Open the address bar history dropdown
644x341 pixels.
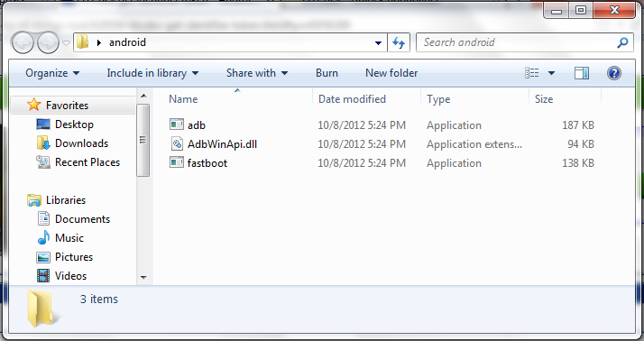point(378,42)
